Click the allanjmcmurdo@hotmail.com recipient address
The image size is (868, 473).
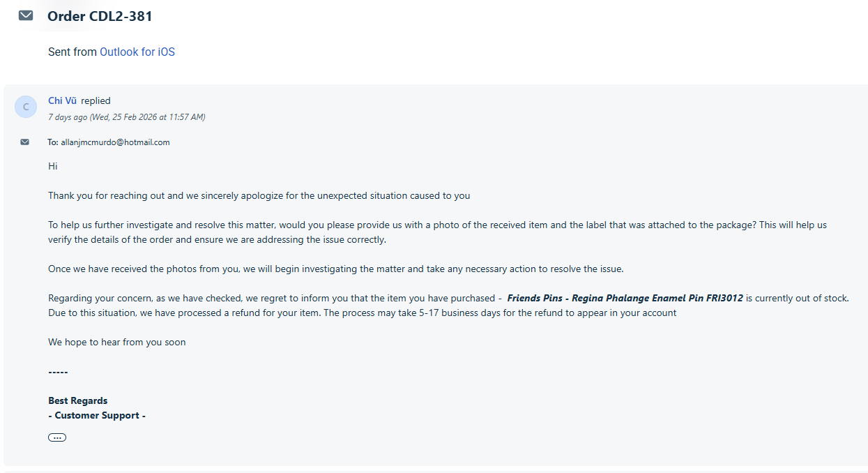click(x=115, y=142)
